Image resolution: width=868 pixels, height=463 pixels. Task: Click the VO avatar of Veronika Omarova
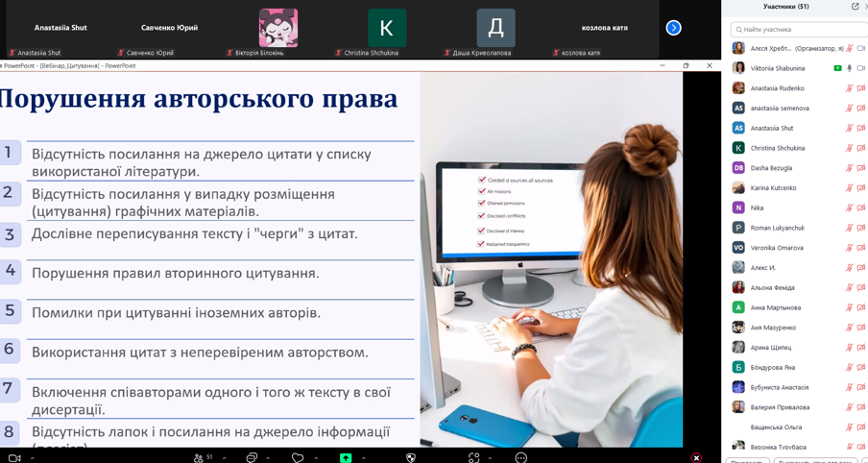(x=738, y=248)
